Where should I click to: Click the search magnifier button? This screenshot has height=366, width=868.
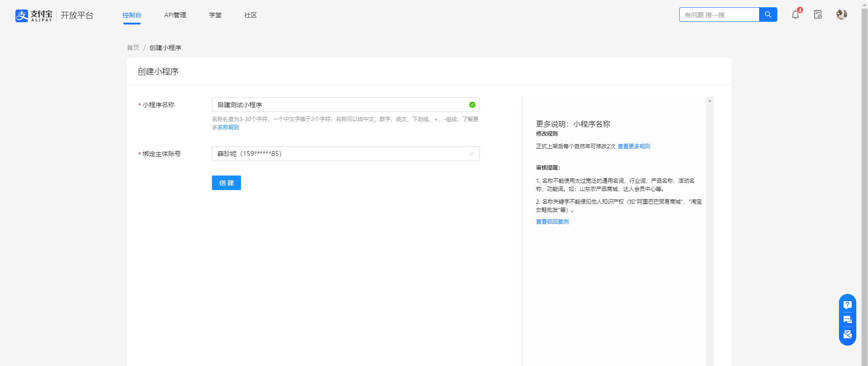(x=768, y=15)
